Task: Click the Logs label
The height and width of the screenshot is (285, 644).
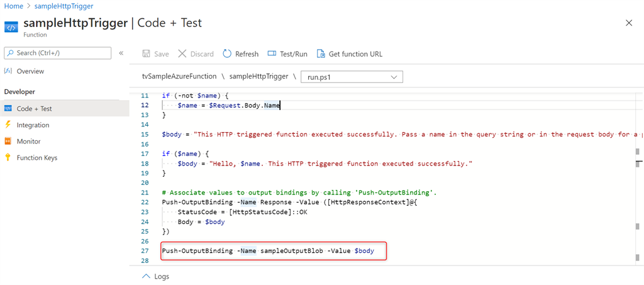Action: tap(162, 276)
